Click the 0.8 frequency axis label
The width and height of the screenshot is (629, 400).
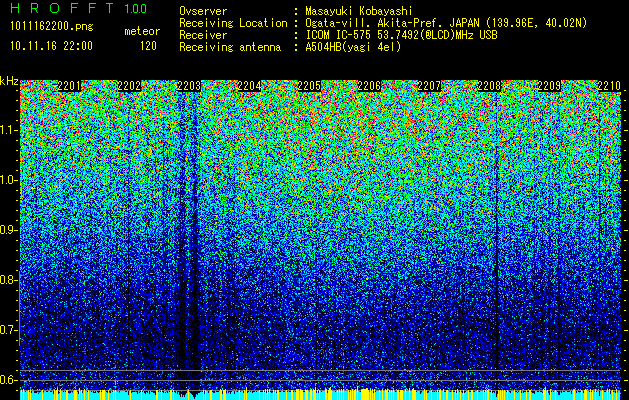[9, 280]
